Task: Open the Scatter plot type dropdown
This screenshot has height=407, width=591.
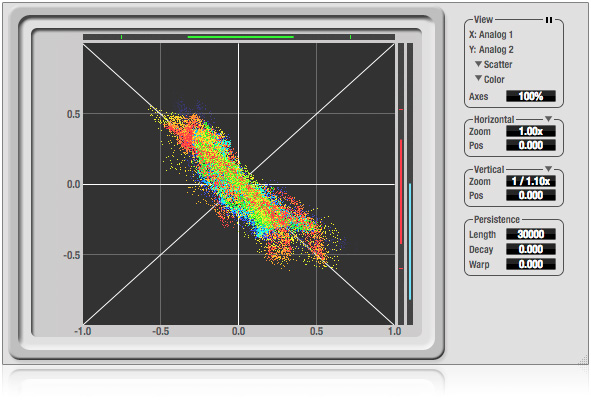Action: (493, 64)
